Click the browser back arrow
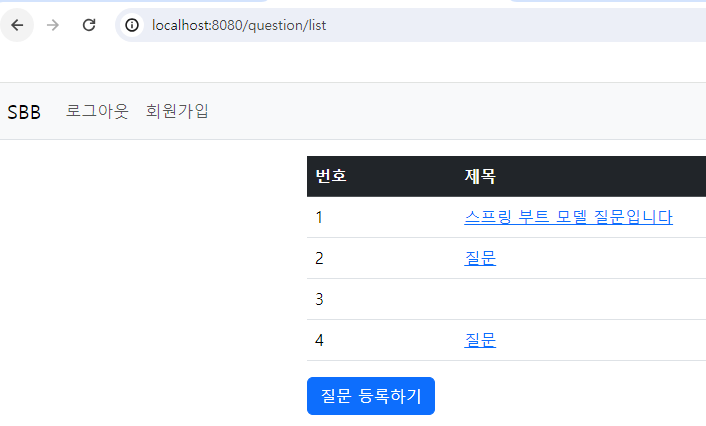The image size is (706, 426). 17,25
